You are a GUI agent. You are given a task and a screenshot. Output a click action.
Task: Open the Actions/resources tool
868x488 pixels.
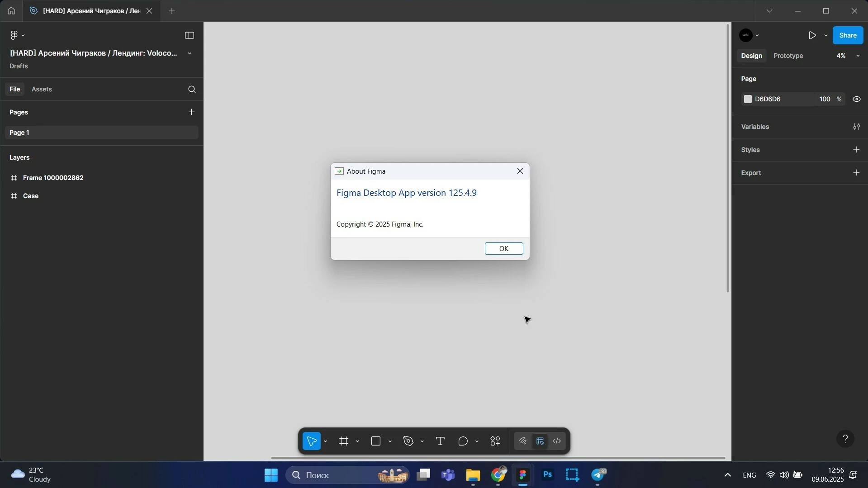click(495, 441)
